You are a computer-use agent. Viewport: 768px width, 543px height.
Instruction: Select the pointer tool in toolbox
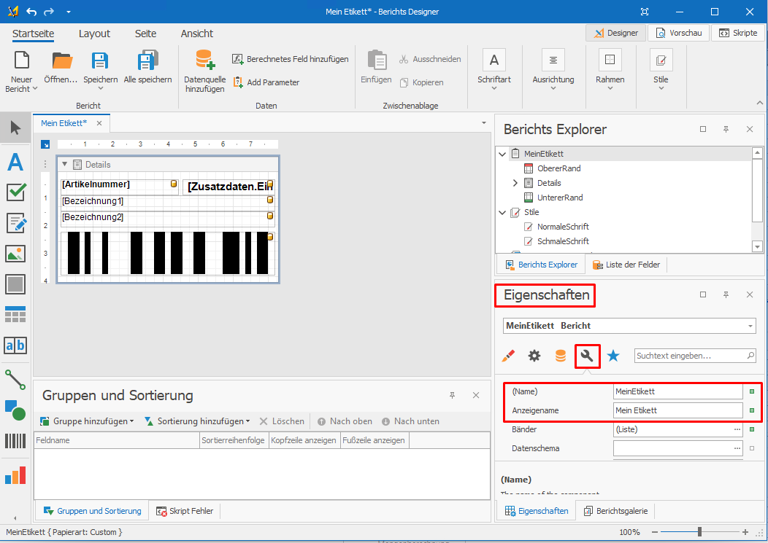tap(15, 128)
